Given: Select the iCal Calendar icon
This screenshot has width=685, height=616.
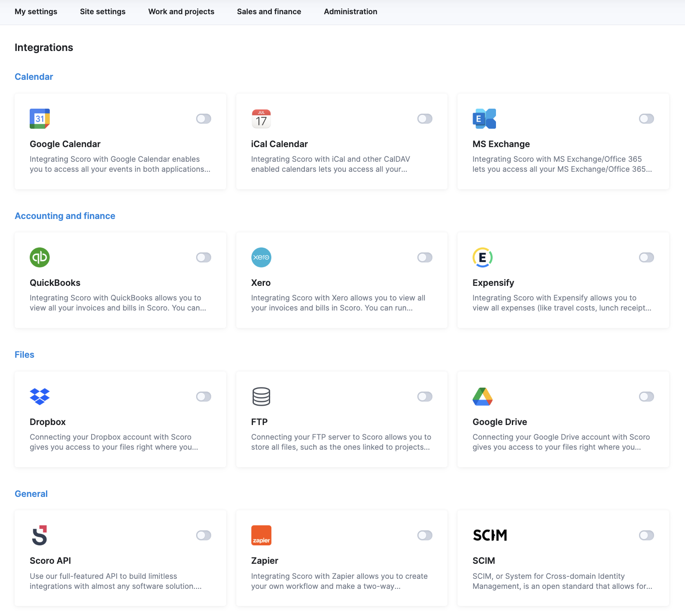Looking at the screenshot, I should tap(261, 119).
